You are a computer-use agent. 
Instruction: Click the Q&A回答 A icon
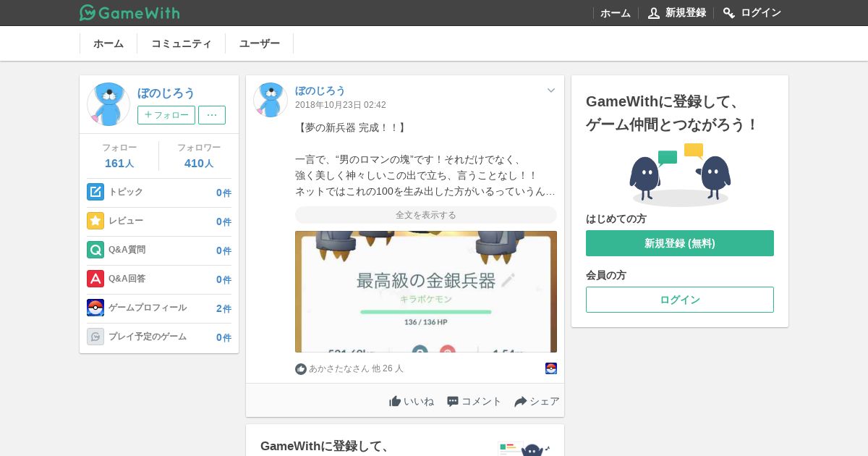(x=95, y=279)
